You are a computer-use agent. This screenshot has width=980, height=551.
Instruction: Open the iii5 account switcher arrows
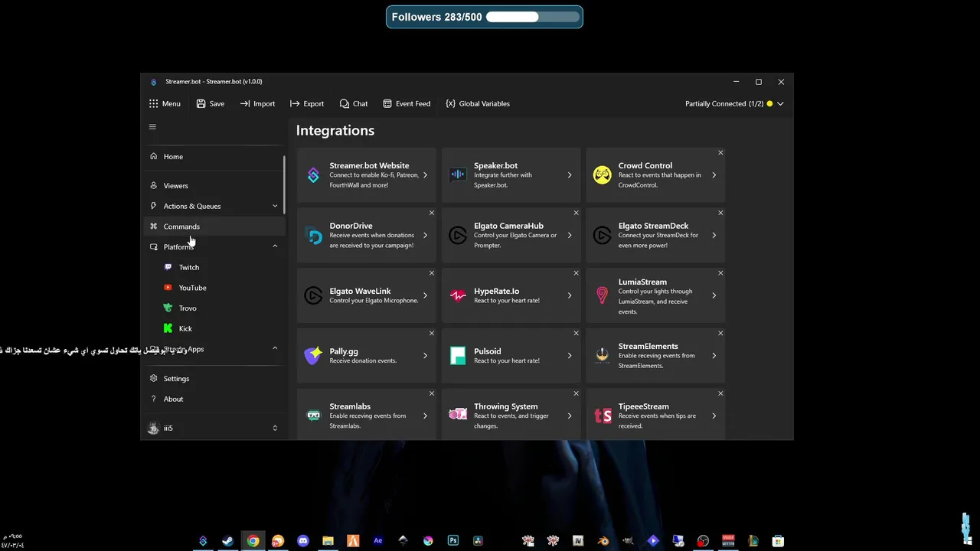click(275, 429)
